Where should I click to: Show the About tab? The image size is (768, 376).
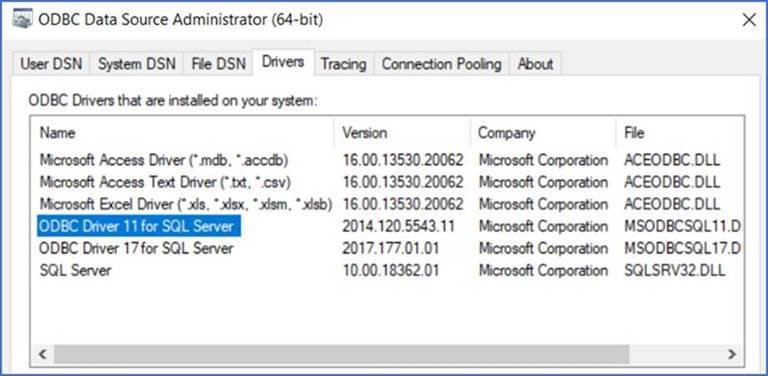pyautogui.click(x=535, y=64)
